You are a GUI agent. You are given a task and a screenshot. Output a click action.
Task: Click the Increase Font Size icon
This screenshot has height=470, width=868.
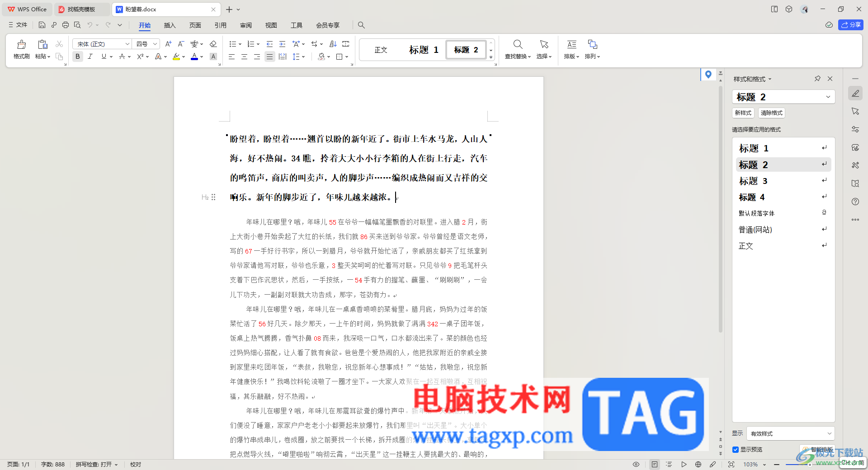pos(168,44)
